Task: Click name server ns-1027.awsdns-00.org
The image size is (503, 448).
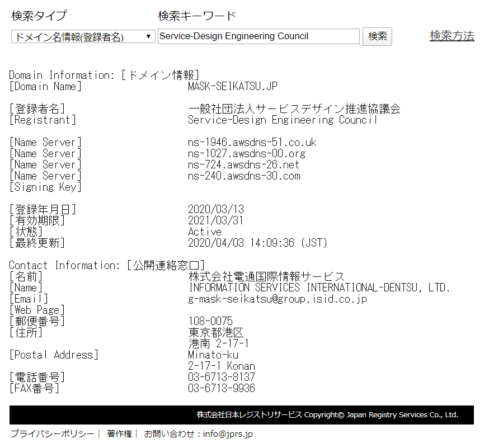Action: coord(247,154)
